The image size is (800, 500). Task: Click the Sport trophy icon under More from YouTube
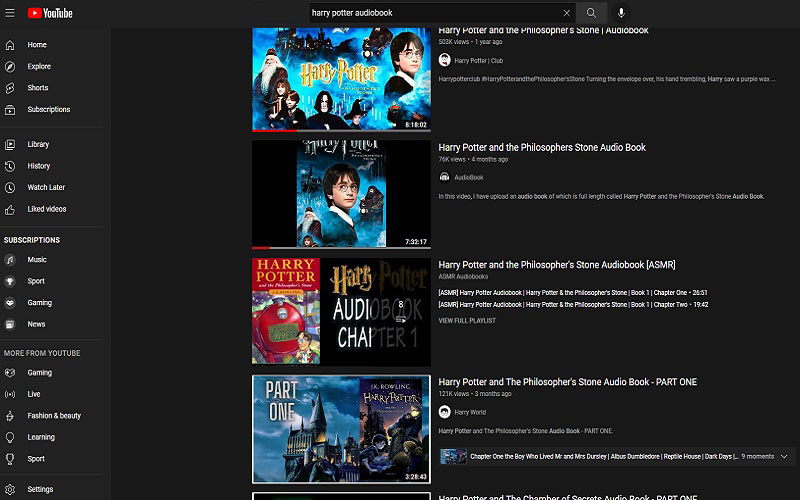(10, 459)
